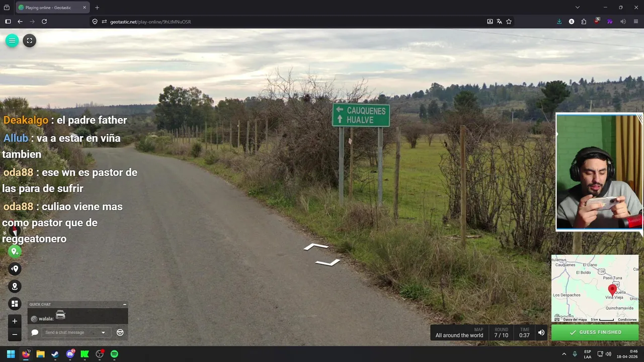Open the dashboard layout grid icon
Image resolution: width=644 pixels, height=362 pixels.
(15, 304)
